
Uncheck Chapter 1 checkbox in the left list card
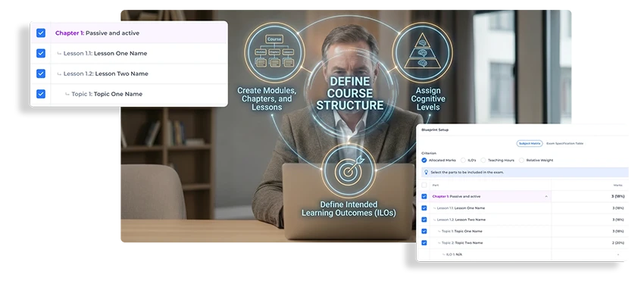[41, 33]
